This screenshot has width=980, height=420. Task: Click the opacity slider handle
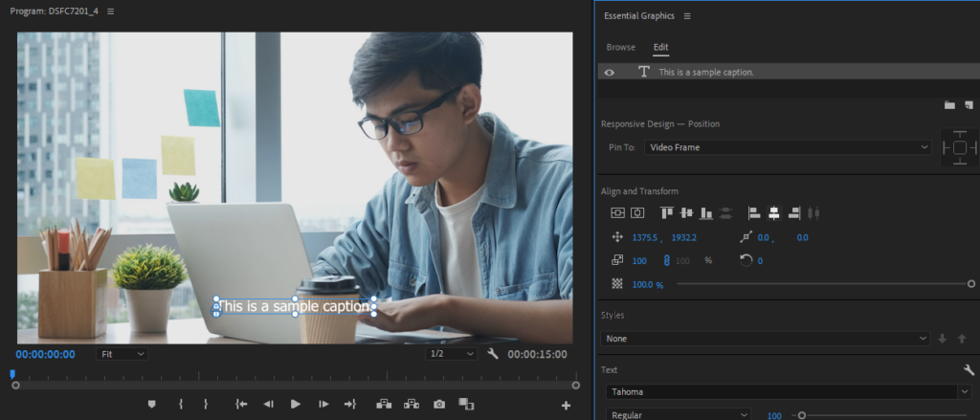(970, 284)
